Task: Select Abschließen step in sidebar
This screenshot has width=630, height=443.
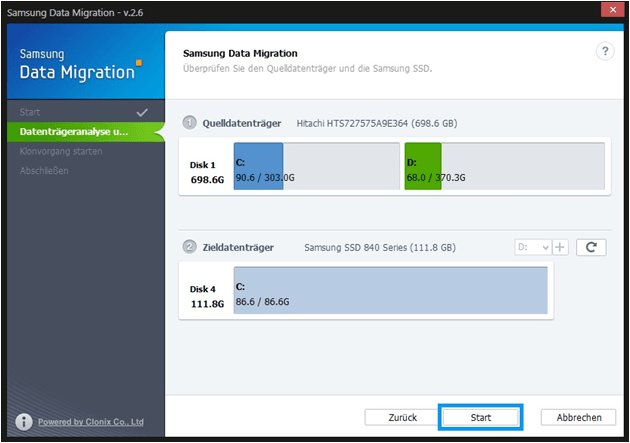Action: coord(44,170)
